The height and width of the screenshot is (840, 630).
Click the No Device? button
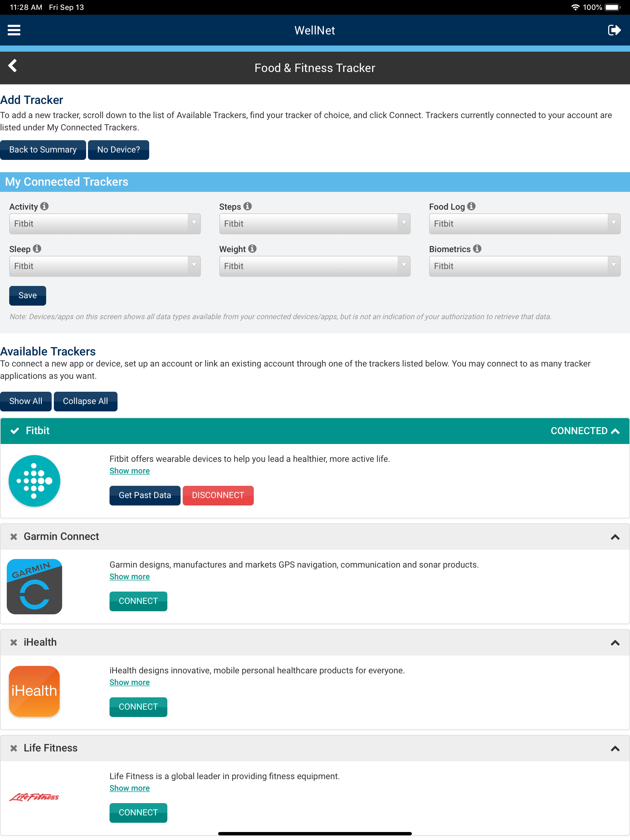(118, 150)
